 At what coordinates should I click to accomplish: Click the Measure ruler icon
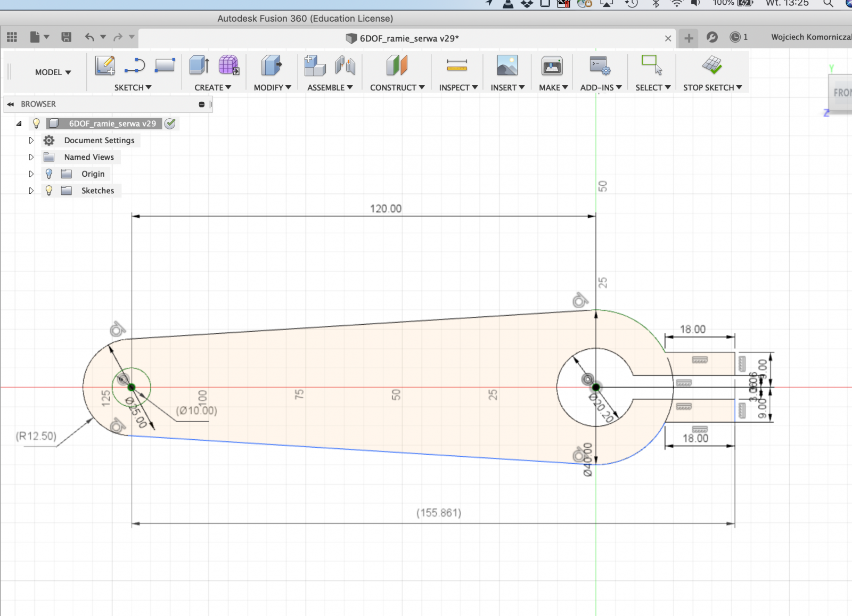(x=457, y=65)
